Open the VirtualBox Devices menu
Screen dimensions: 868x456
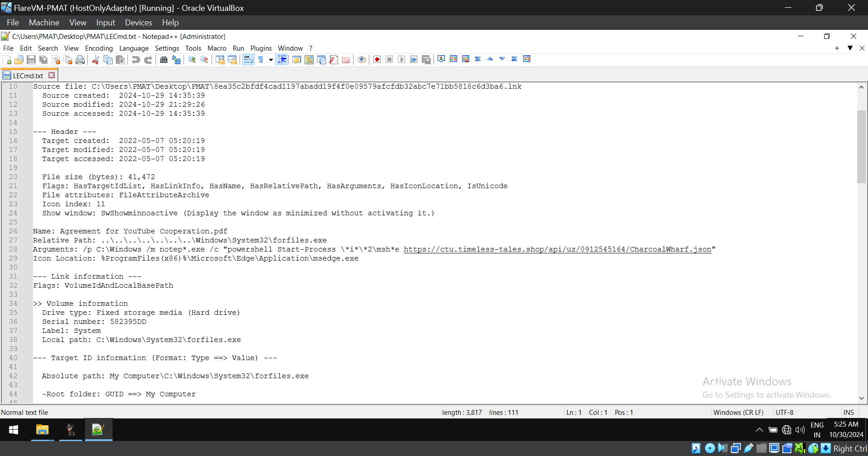(138, 23)
